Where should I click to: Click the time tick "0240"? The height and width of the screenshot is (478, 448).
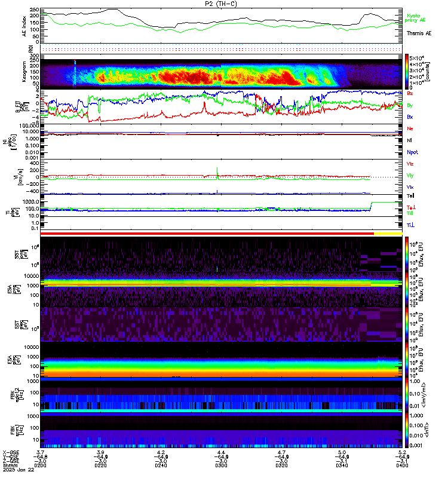(161, 465)
